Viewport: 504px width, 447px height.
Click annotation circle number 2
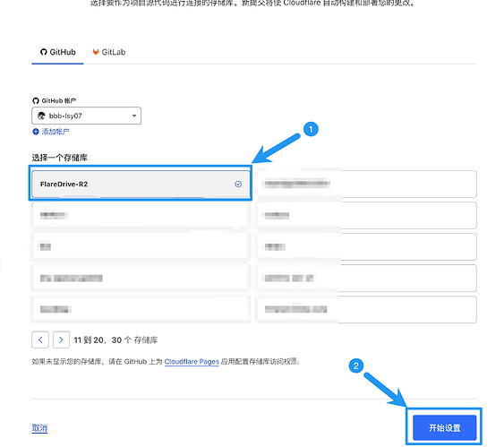tap(356, 366)
